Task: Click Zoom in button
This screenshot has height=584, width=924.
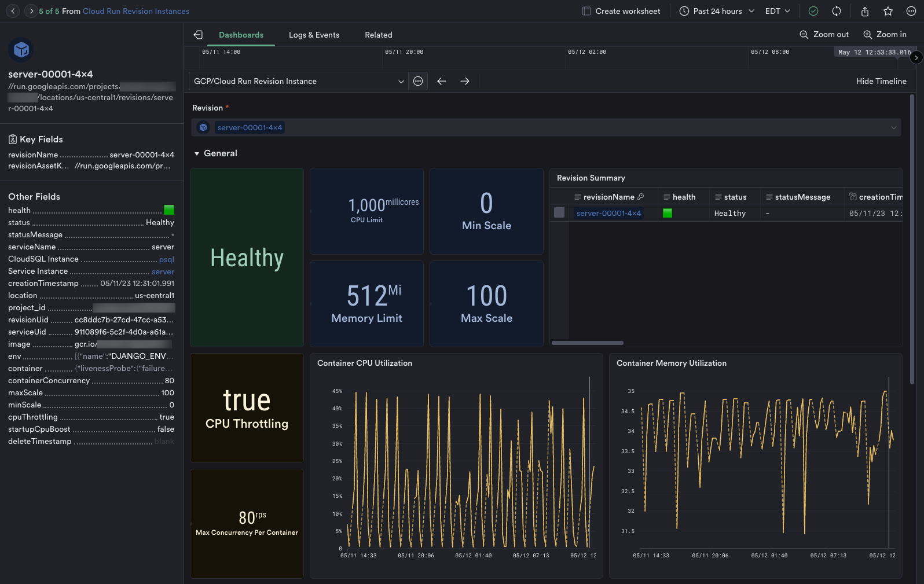Action: point(885,35)
